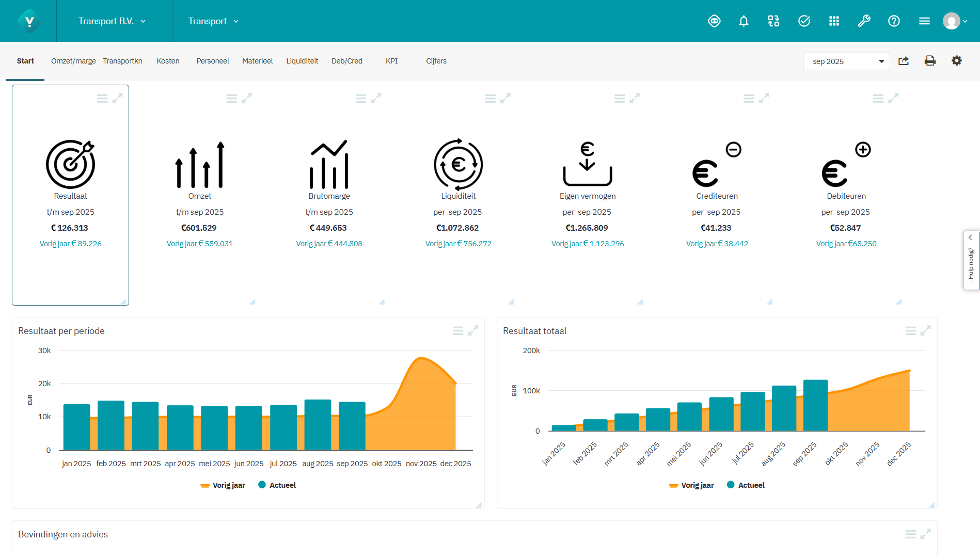Click the checkmark tasks icon in header
This screenshot has width=980, height=557.
804,21
